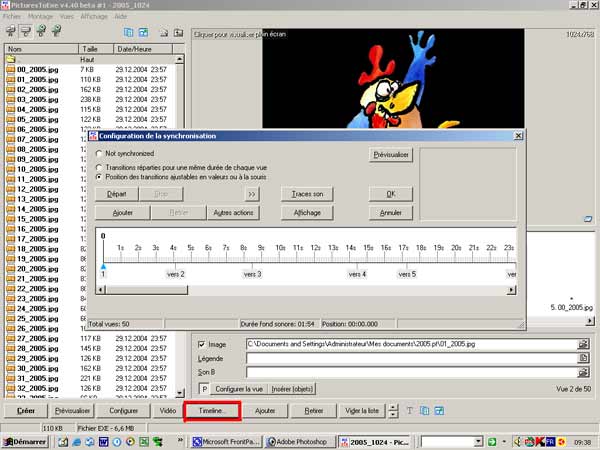Click the third green toolbar icon
The image size is (600, 450).
pos(41,31)
